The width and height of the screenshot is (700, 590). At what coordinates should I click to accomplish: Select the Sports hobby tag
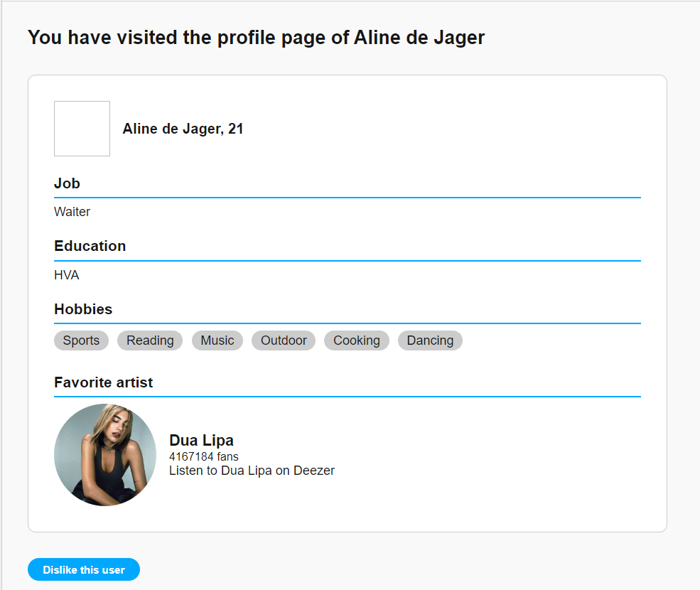(81, 340)
